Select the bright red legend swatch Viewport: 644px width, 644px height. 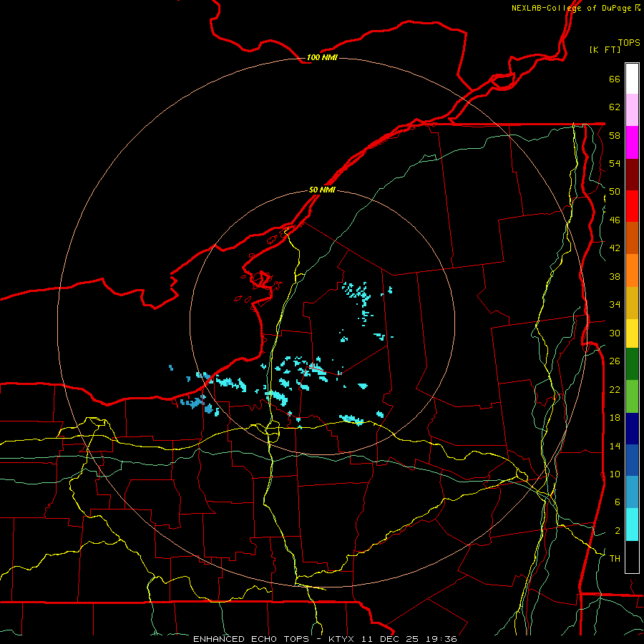tap(632, 206)
